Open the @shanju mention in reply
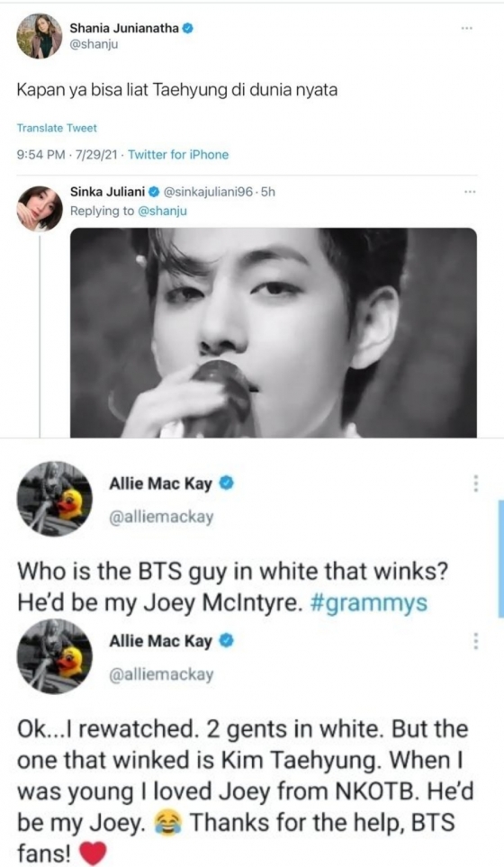 [162, 211]
